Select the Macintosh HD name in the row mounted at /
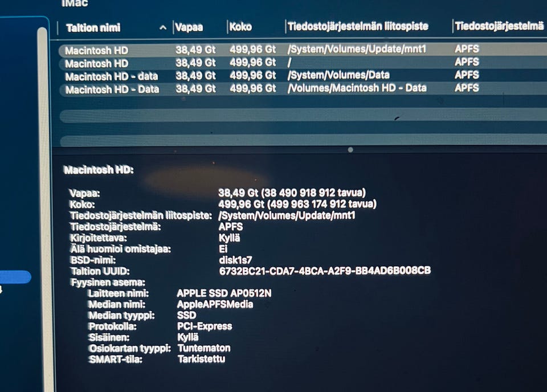 (97, 63)
